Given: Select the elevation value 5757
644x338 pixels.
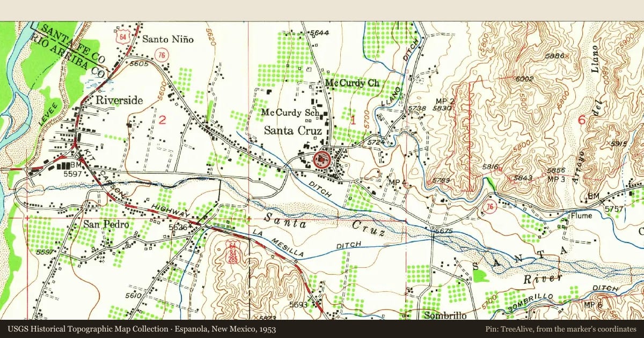Looking at the screenshot, I should pos(613,208).
